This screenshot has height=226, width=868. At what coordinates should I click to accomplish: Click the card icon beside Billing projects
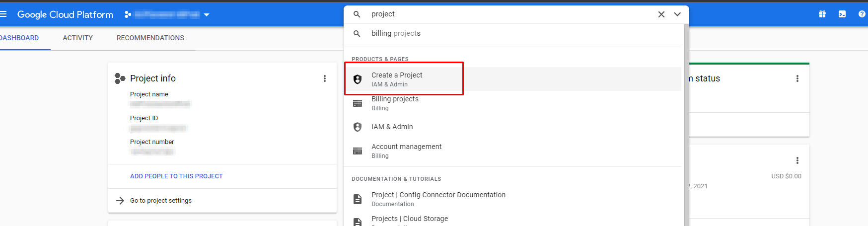coord(358,103)
